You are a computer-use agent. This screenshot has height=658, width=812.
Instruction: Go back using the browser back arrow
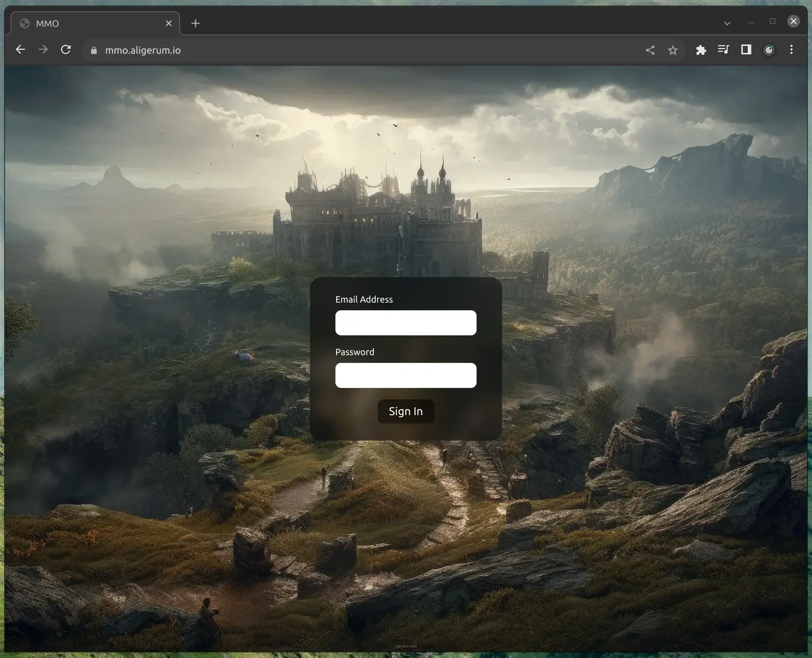(20, 50)
